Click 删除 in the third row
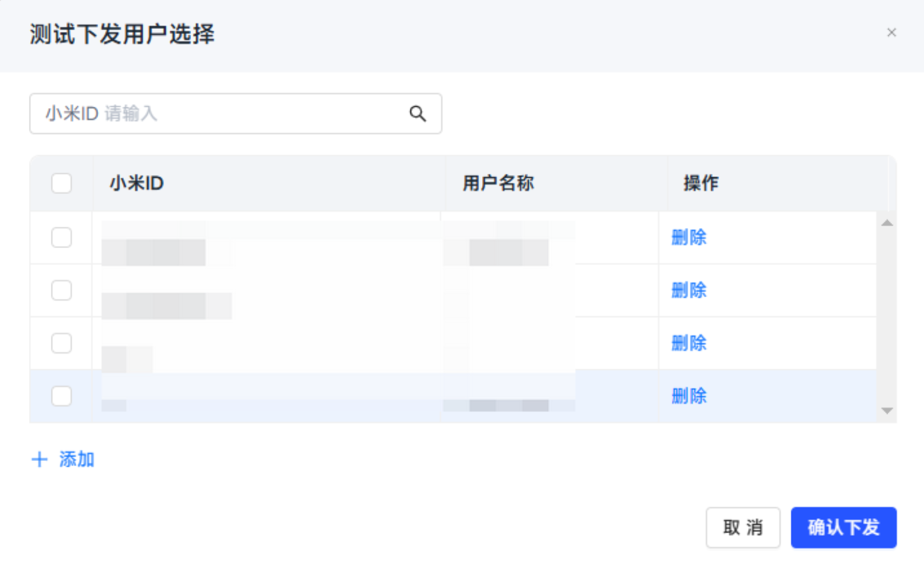Viewport: 924px width, 564px height. [x=689, y=343]
